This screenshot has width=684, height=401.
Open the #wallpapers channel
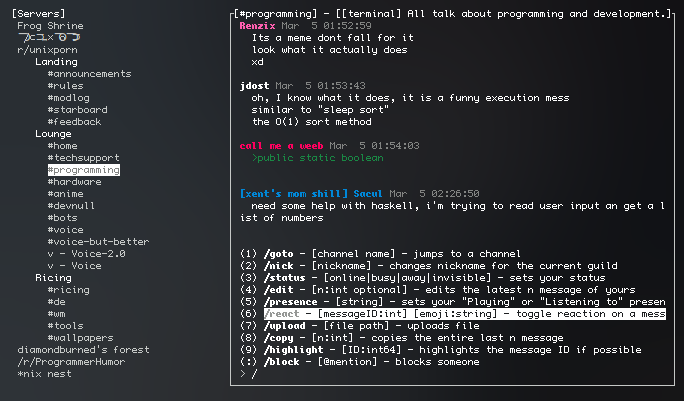tap(80, 338)
